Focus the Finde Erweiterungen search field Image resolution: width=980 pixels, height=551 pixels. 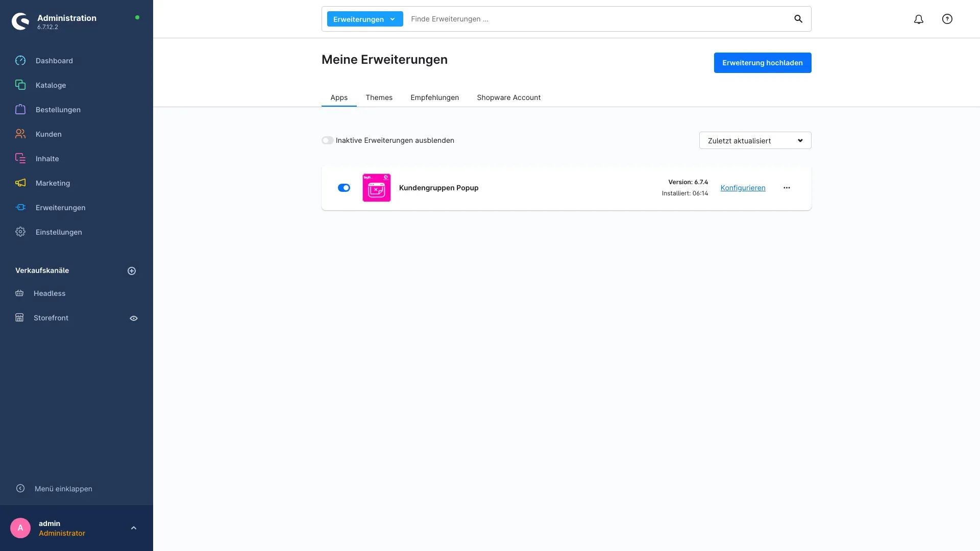pyautogui.click(x=597, y=19)
